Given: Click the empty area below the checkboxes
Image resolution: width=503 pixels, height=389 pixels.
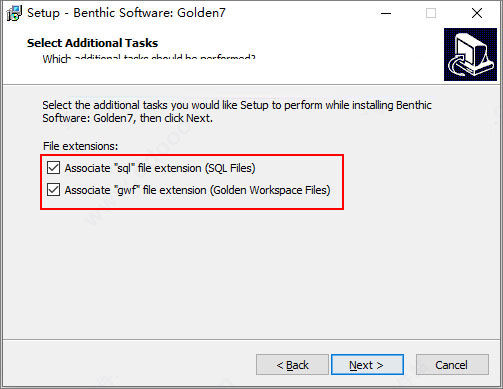Looking at the screenshot, I should tap(250, 273).
